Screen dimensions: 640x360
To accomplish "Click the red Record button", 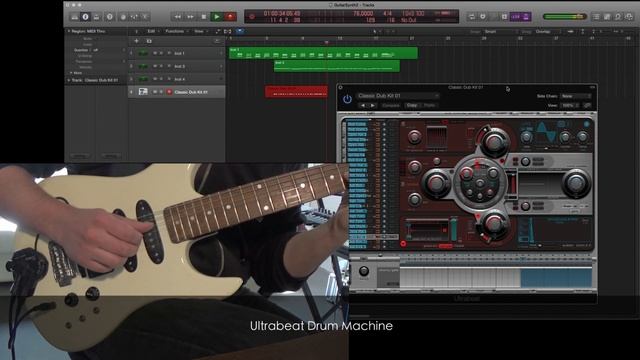I will [230, 17].
